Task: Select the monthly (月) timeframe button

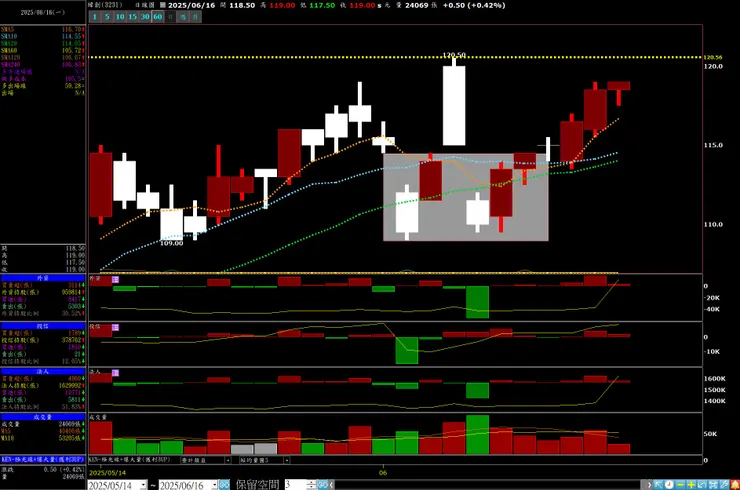Action: pyautogui.click(x=195, y=17)
